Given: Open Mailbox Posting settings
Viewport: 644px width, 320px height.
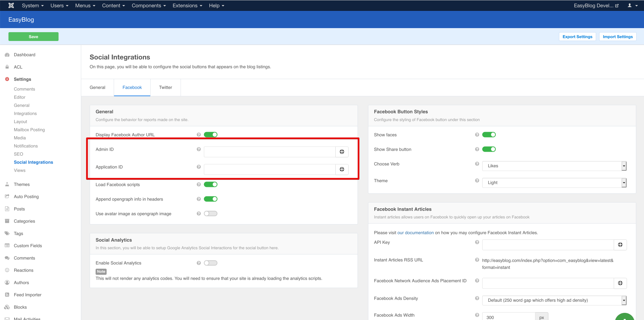Looking at the screenshot, I should (x=29, y=130).
